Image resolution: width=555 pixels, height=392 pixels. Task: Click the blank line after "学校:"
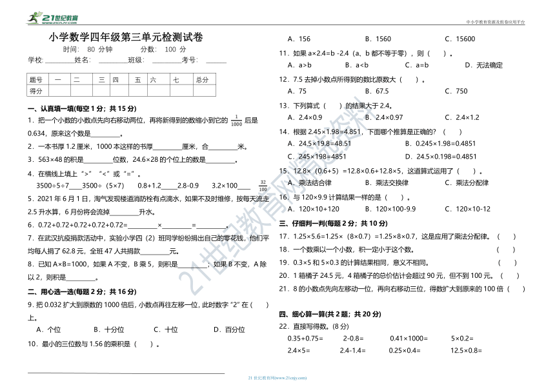pos(59,61)
